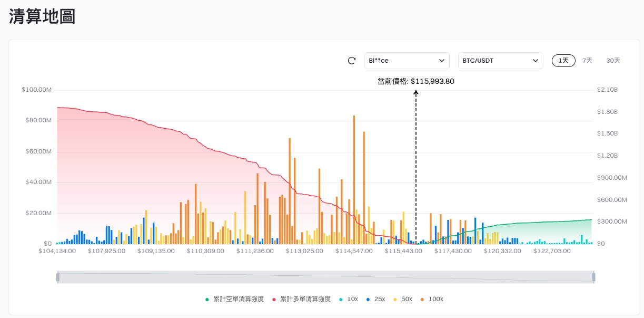Viewport: 644px width, 318px height.
Task: Open the Bi**ce exchange dropdown
Action: click(407, 61)
